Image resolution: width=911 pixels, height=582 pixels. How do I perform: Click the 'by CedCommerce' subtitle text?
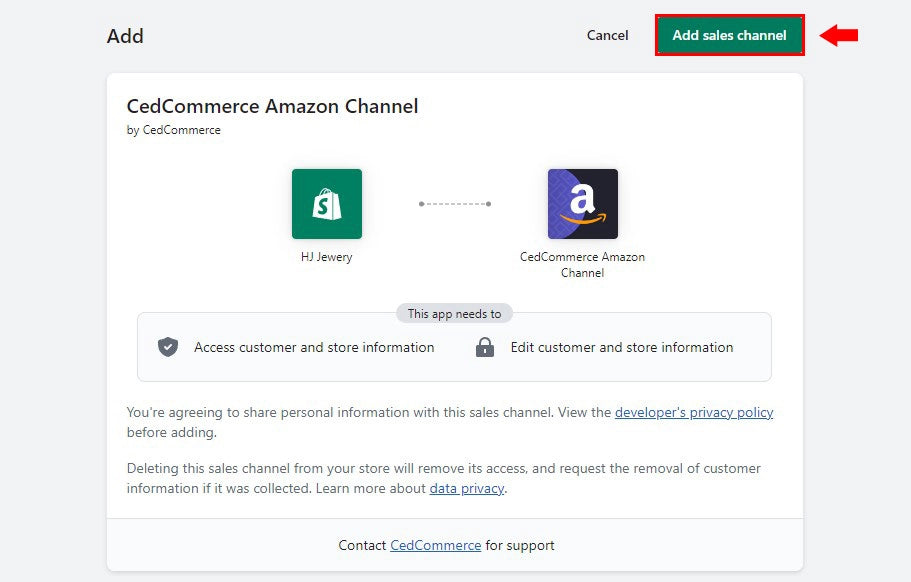pos(174,129)
